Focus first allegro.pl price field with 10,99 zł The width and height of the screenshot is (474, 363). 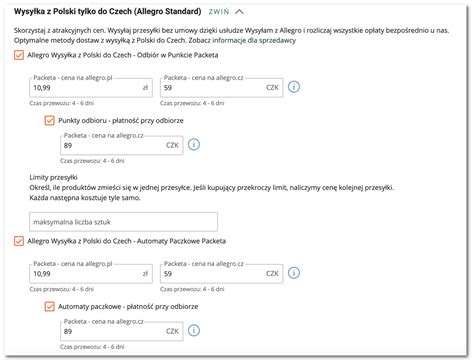click(91, 88)
